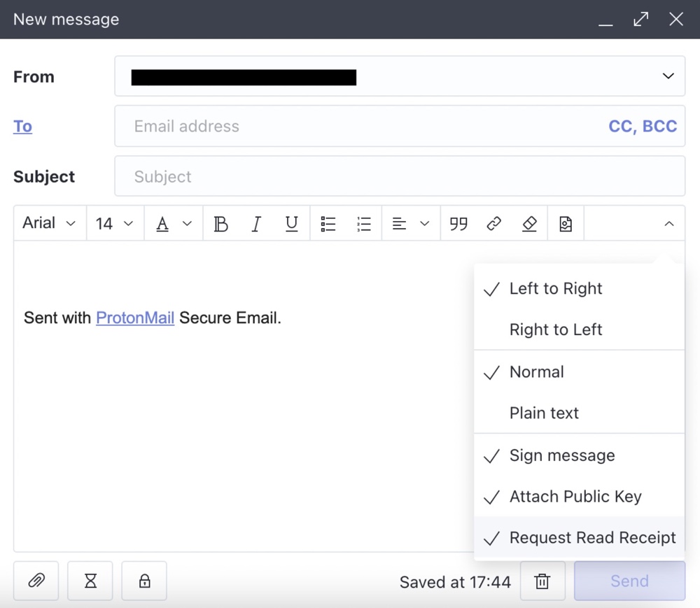The image size is (700, 608).
Task: Click the Subject input field
Action: pos(400,176)
